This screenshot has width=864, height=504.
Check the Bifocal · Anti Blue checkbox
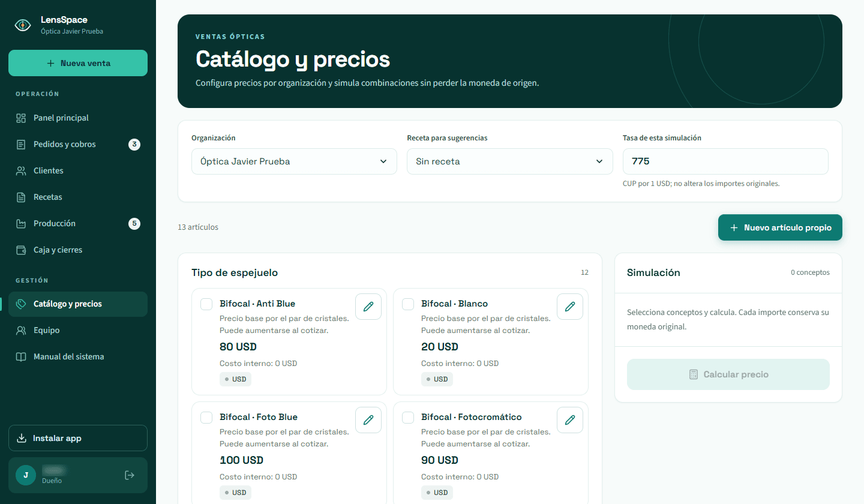206,304
